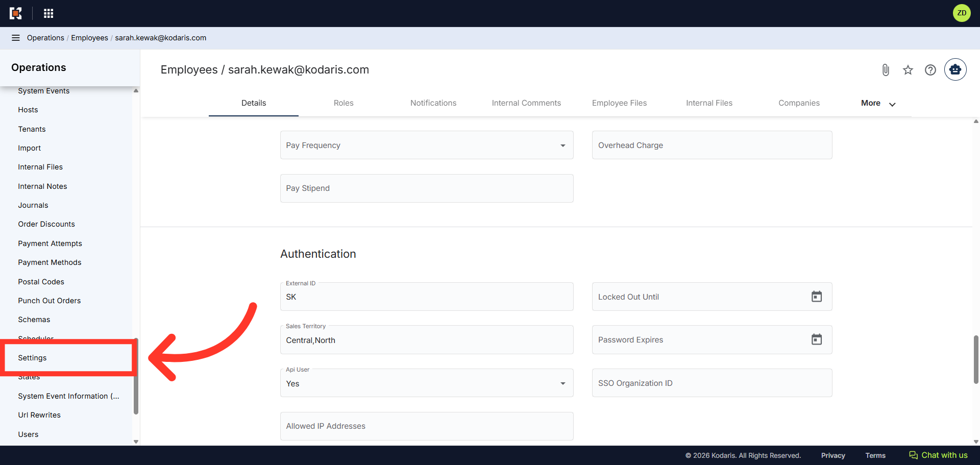Viewport: 980px width, 465px height.
Task: Open the attachments paperclip icon
Action: (886, 70)
